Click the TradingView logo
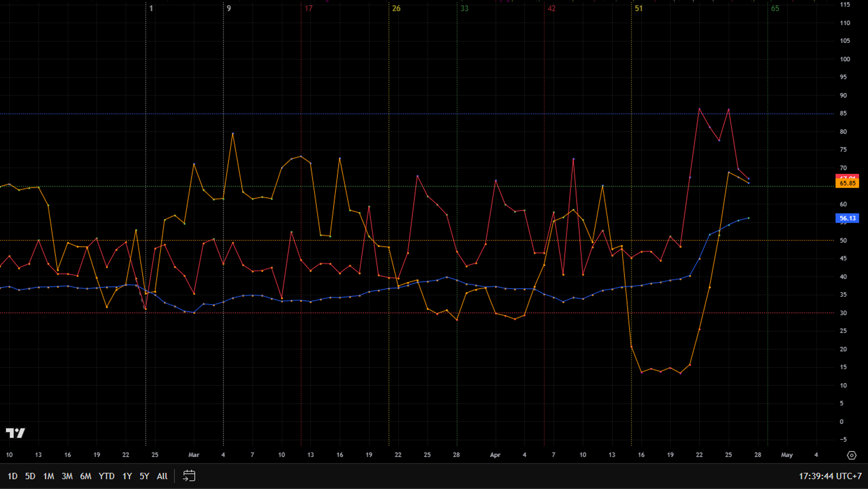The width and height of the screenshot is (868, 489). 15,433
